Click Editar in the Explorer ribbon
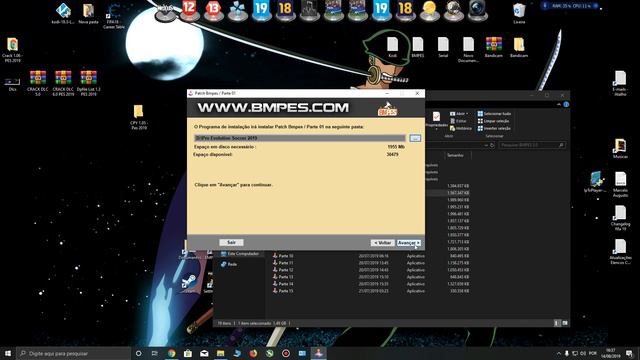 458,121
